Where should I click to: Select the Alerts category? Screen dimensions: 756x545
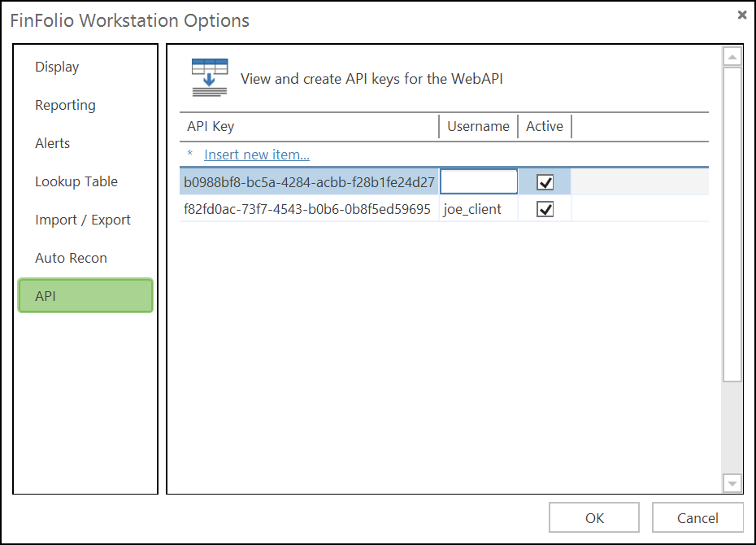tap(52, 143)
